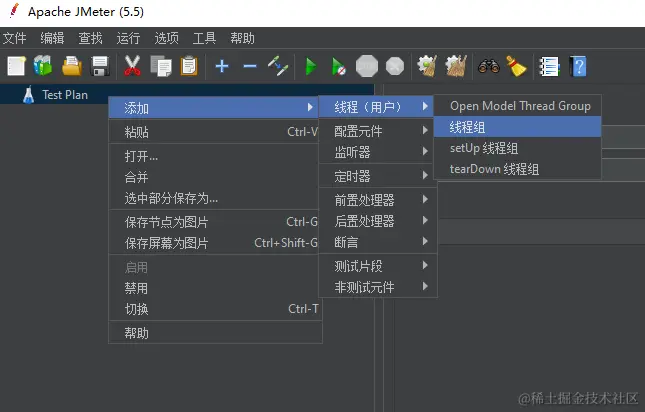This screenshot has width=645, height=412.
Task: Open the 选项 menu
Action: coord(167,38)
